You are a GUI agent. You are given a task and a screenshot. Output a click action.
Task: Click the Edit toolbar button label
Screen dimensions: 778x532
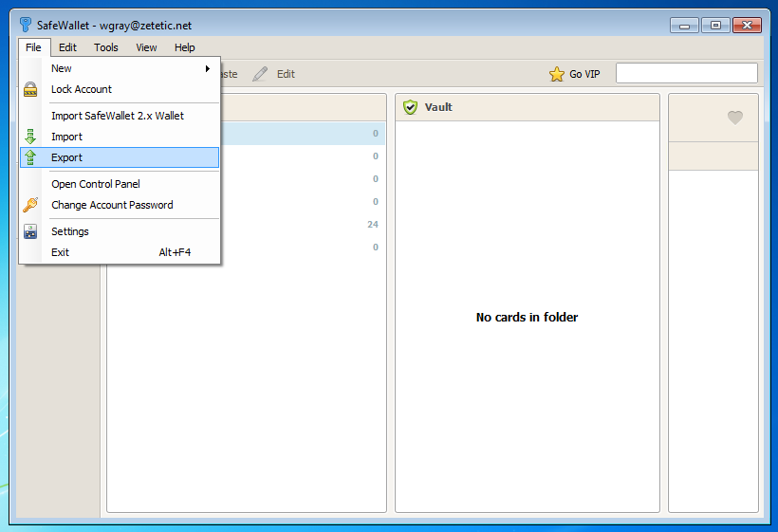[x=286, y=74]
